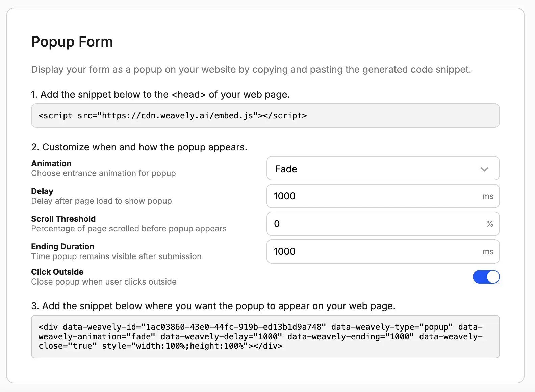Click the "Ending Duration" label
This screenshot has height=392, width=535.
coord(63,246)
